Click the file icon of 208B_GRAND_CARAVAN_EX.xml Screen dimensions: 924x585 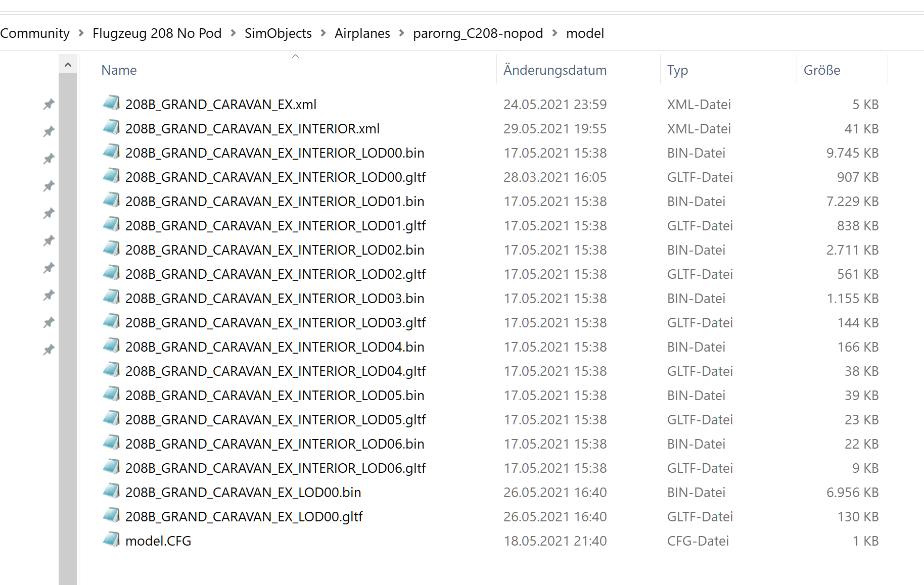click(111, 103)
